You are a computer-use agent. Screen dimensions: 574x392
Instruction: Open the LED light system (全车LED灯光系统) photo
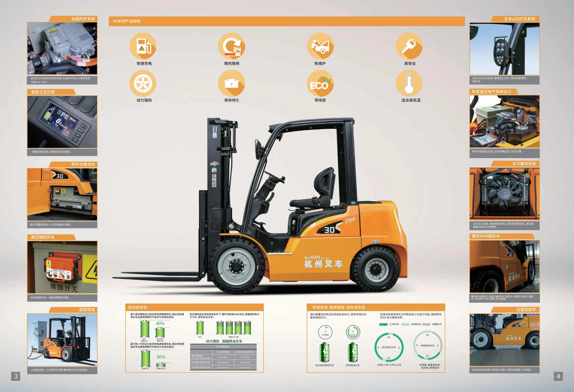[504, 49]
